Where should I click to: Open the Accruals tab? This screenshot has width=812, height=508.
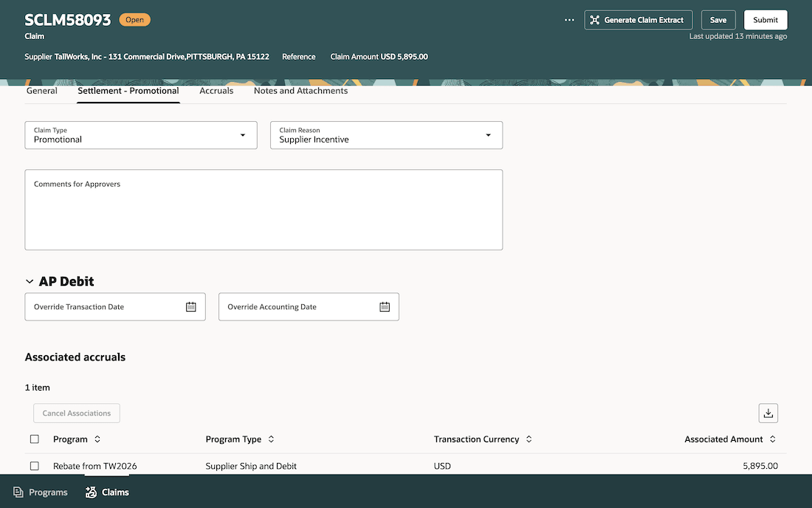coord(216,91)
